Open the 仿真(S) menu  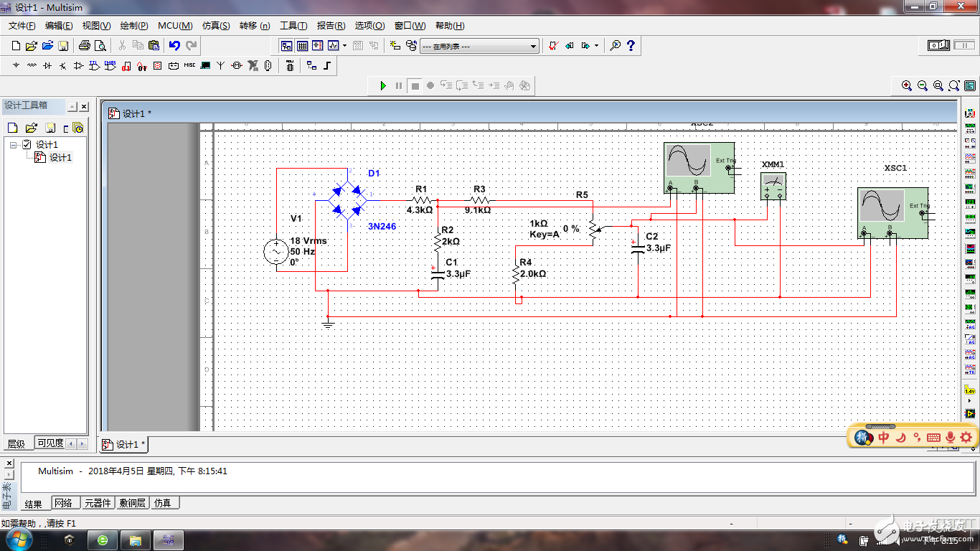216,25
